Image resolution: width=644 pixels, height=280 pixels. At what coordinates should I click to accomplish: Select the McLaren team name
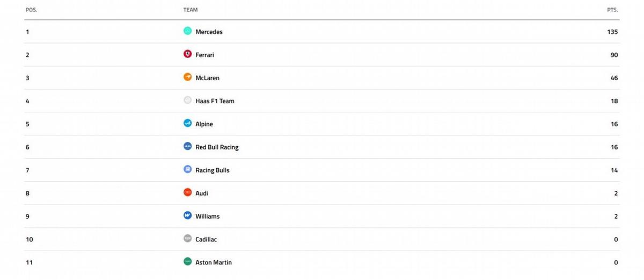(207, 78)
